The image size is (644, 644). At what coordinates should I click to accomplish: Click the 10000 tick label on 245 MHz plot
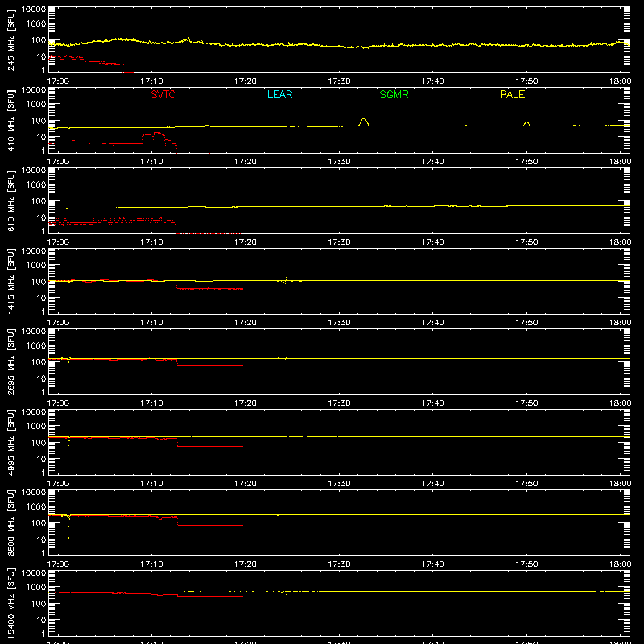click(x=34, y=10)
